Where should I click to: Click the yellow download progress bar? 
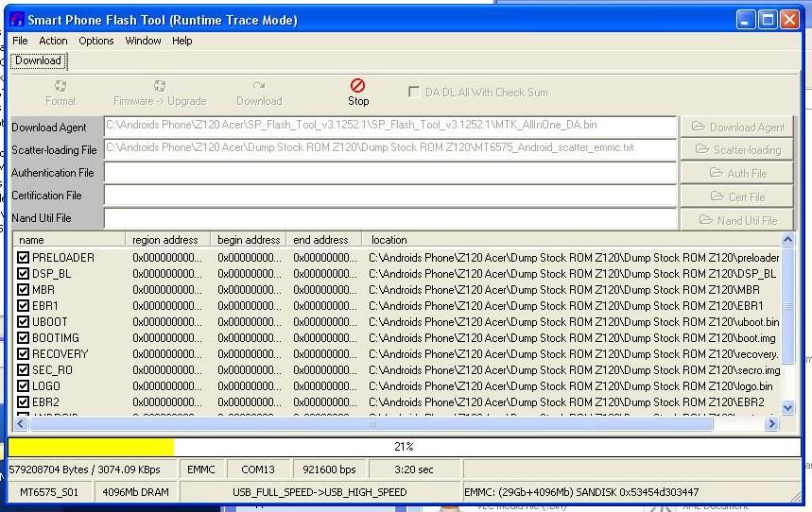point(91,447)
